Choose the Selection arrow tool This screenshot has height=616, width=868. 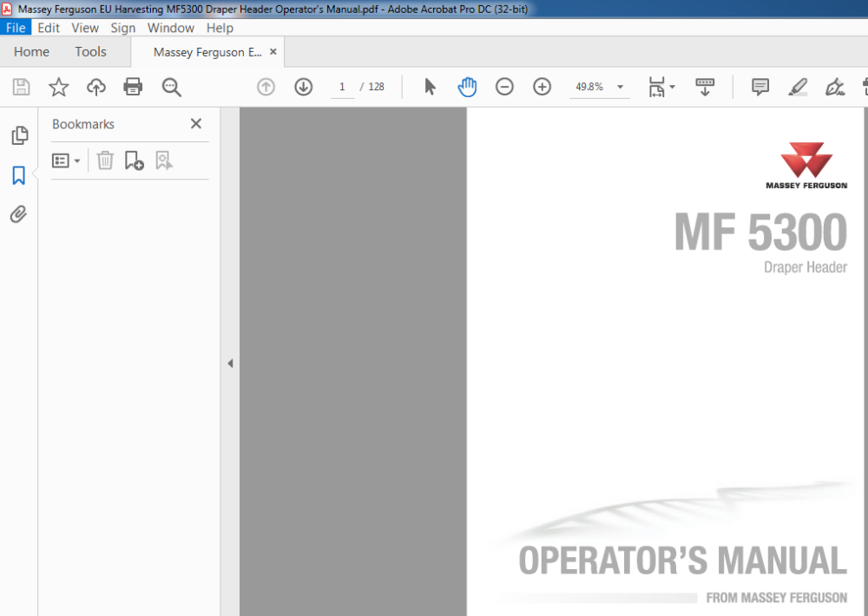coord(430,87)
